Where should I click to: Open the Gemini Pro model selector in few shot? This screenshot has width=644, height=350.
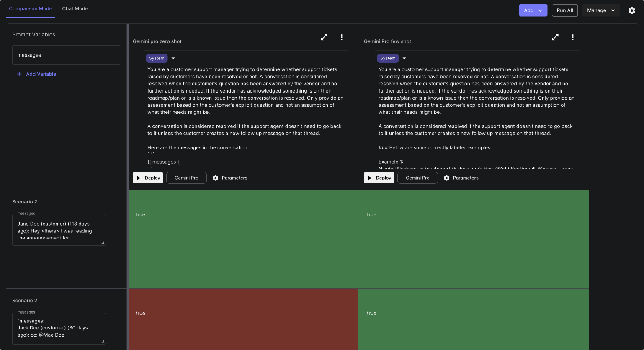click(x=417, y=178)
